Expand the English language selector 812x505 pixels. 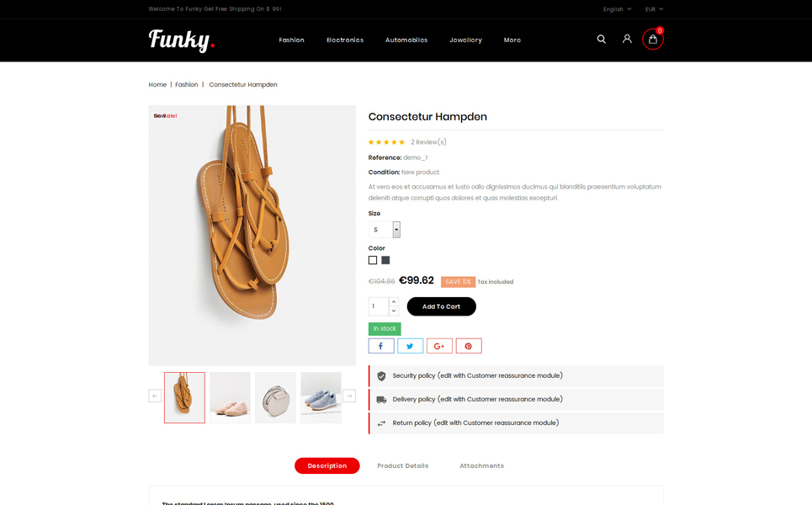click(617, 9)
